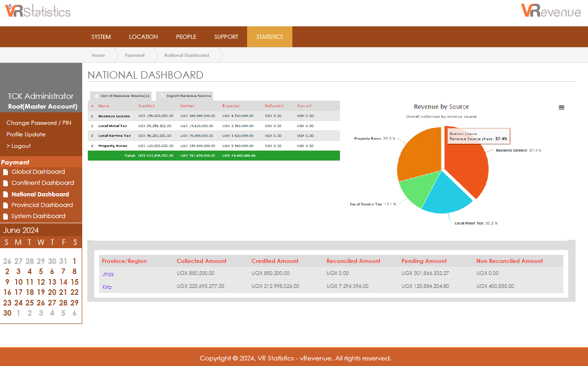Click the Local Service Tax row name

point(115,136)
